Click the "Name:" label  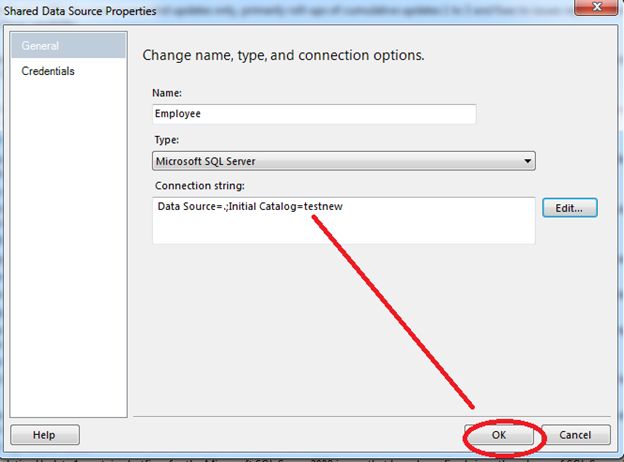168,92
